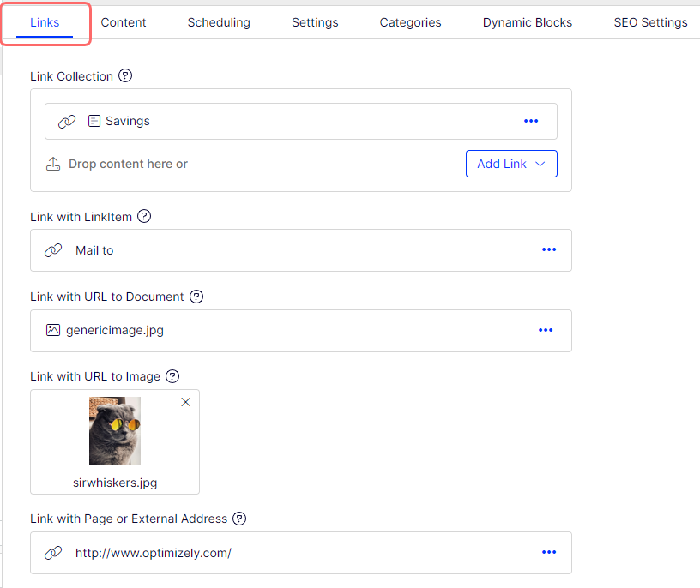
Task: Show help for Link Collection
Action: (x=125, y=75)
